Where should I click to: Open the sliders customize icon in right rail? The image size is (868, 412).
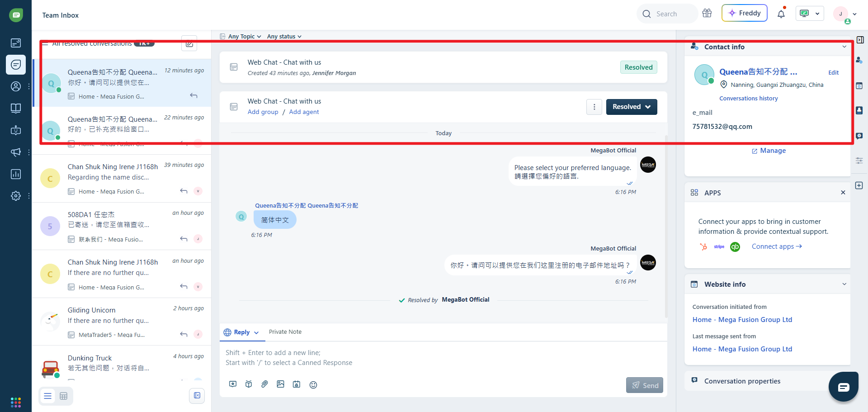pyautogui.click(x=859, y=161)
